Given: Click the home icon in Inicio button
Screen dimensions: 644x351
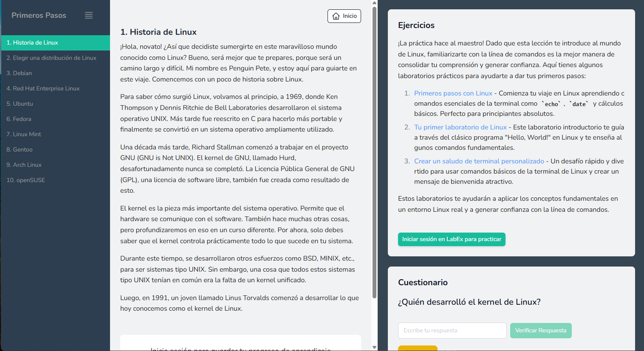Looking at the screenshot, I should (336, 16).
